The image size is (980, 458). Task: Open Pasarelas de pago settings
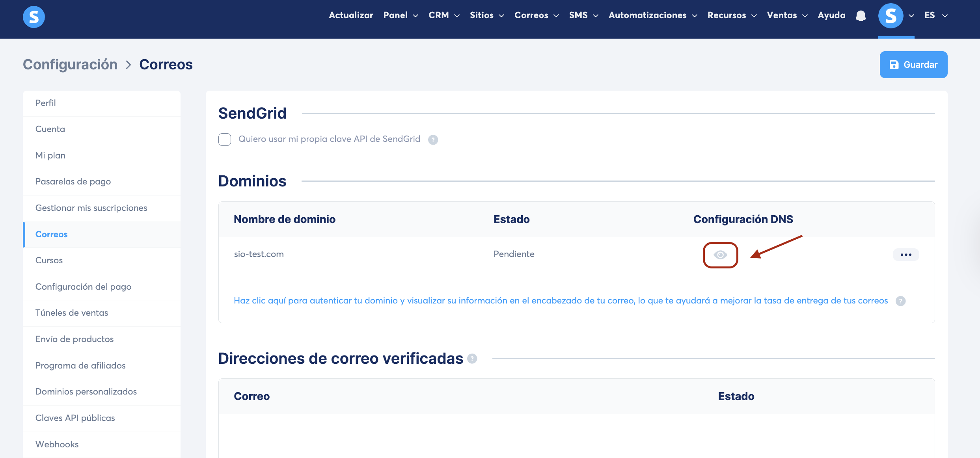(73, 182)
